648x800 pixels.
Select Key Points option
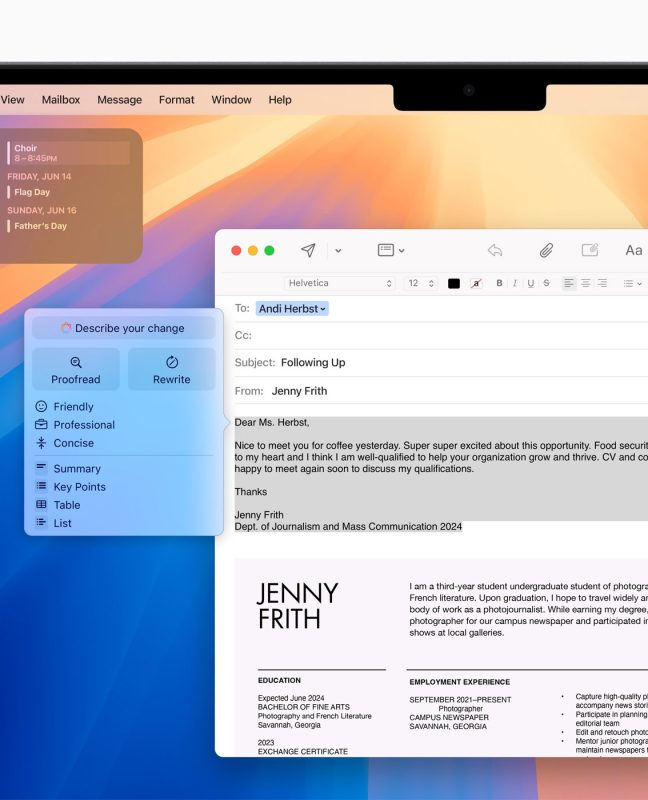pos(80,487)
